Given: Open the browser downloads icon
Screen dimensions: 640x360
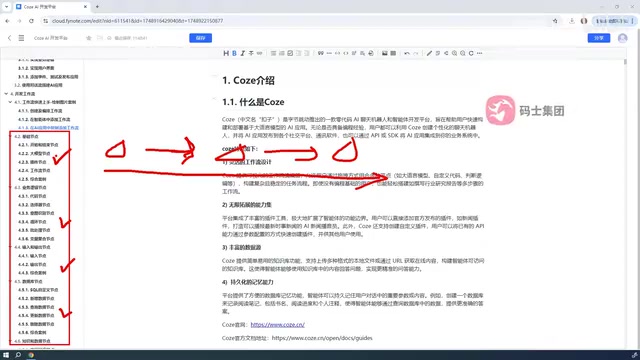Looking at the screenshot, I should [x=571, y=21].
